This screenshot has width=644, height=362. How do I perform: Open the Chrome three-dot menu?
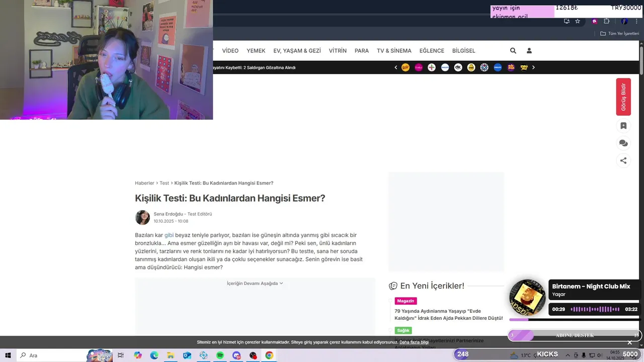click(x=637, y=21)
